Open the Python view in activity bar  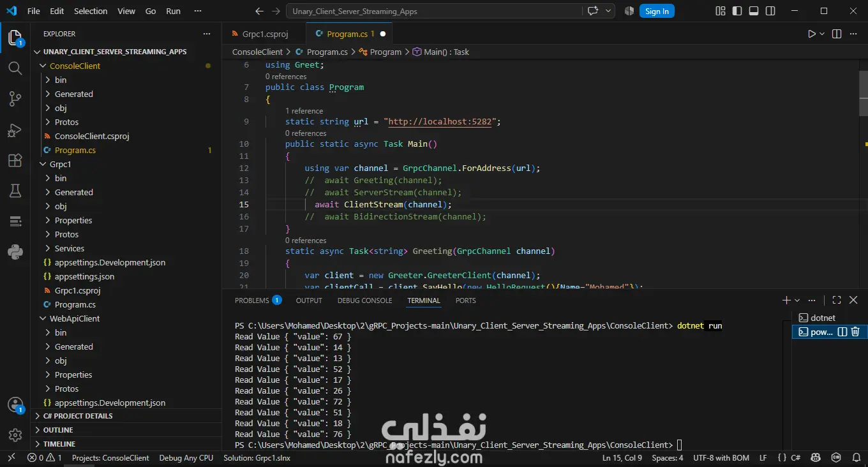[15, 252]
